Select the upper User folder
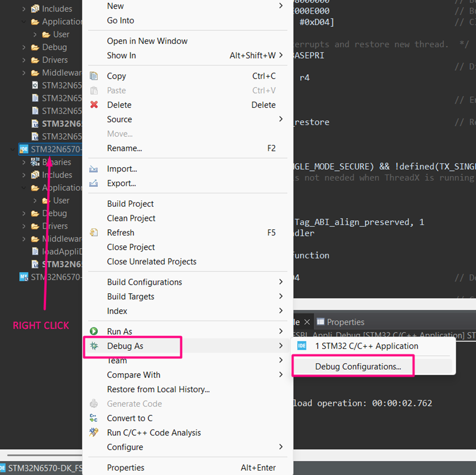This screenshot has width=476, height=475. click(56, 34)
